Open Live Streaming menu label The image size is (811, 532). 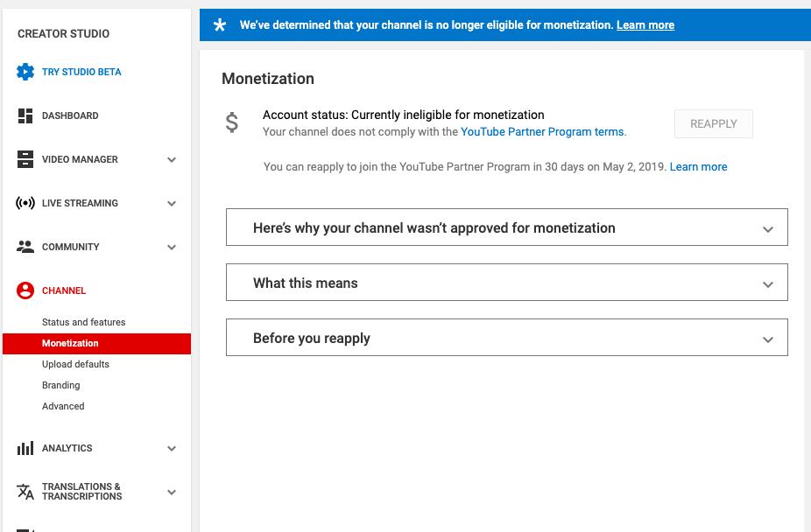80,204
